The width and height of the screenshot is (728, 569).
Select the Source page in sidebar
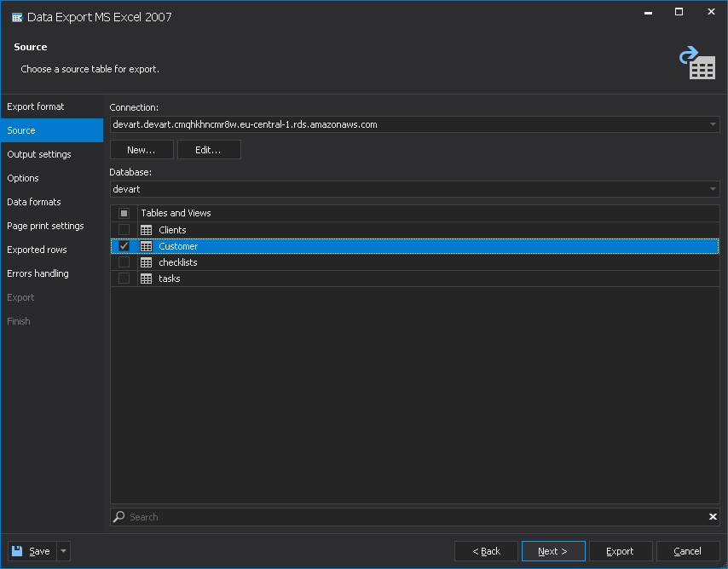tap(52, 130)
